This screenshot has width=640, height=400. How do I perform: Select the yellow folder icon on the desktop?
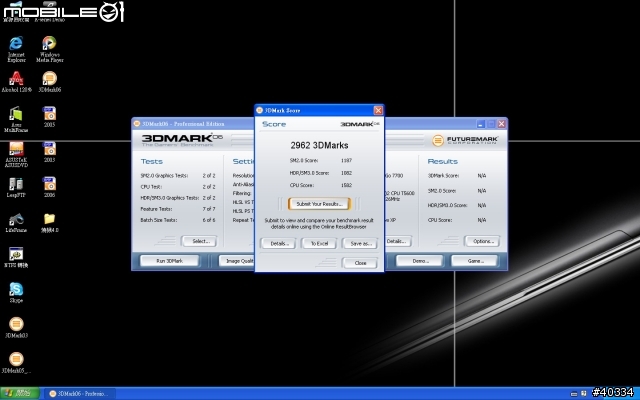(x=49, y=222)
